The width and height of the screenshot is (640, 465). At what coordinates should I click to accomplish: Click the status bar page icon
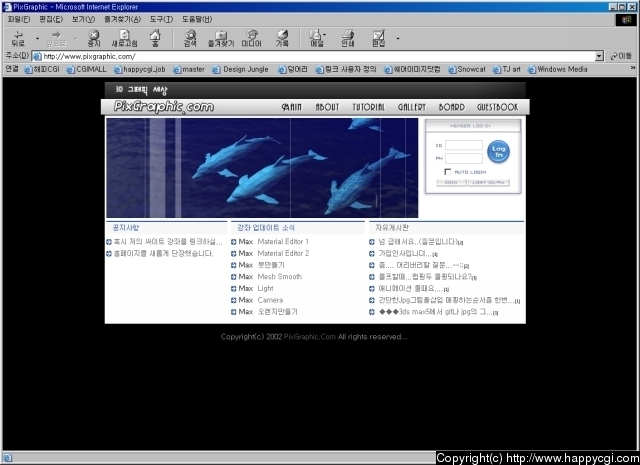pyautogui.click(x=7, y=458)
